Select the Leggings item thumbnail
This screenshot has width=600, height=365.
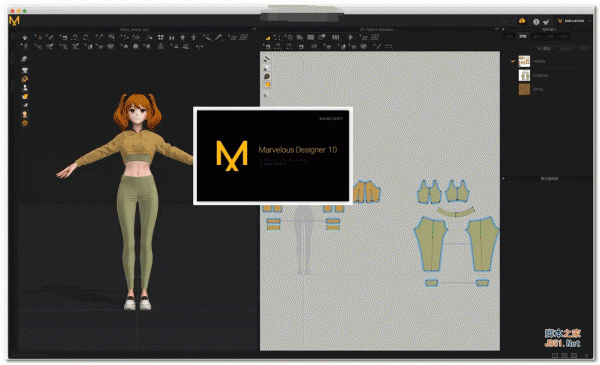[x=524, y=75]
